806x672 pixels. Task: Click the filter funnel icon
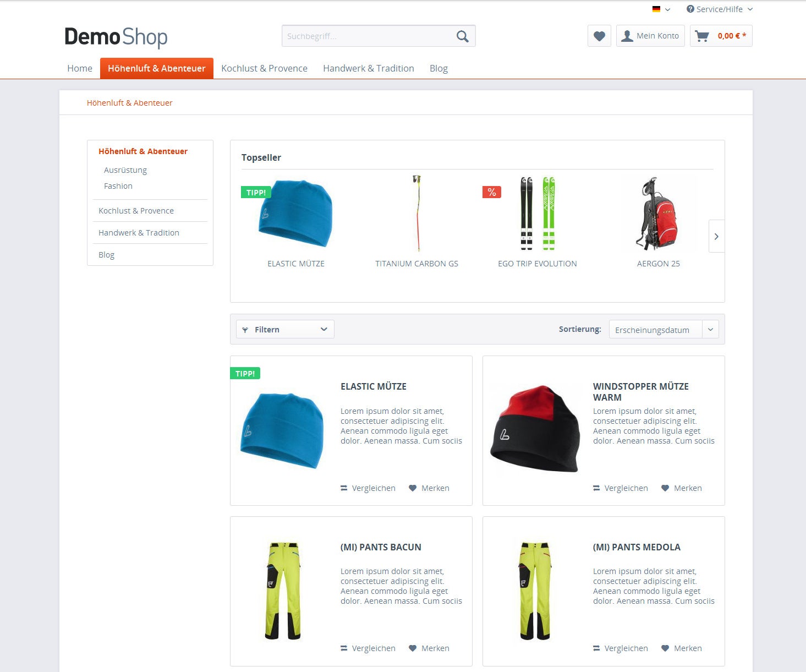[x=245, y=330]
